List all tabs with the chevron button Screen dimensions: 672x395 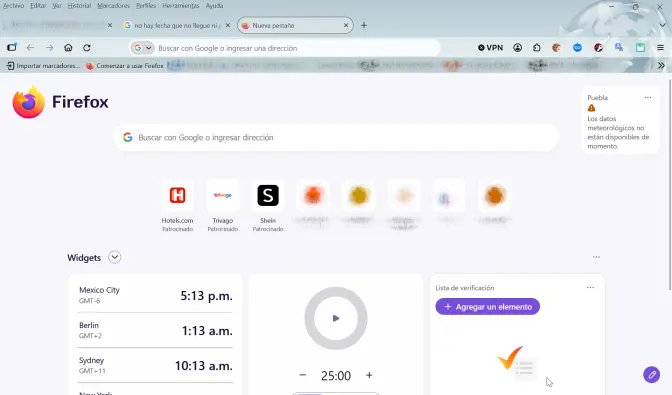663,25
